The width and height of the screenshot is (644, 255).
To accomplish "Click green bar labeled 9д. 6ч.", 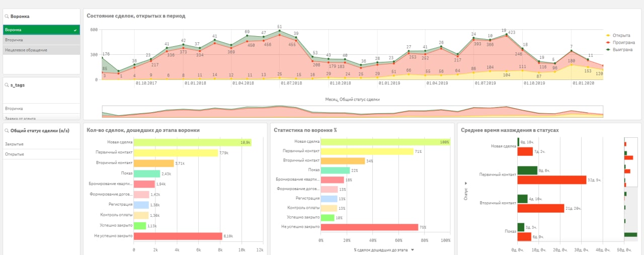I will click(527, 171).
